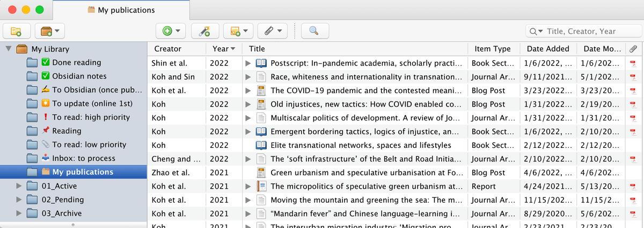Expand the Postscript book section item
The width and height of the screenshot is (644, 228).
click(248, 63)
